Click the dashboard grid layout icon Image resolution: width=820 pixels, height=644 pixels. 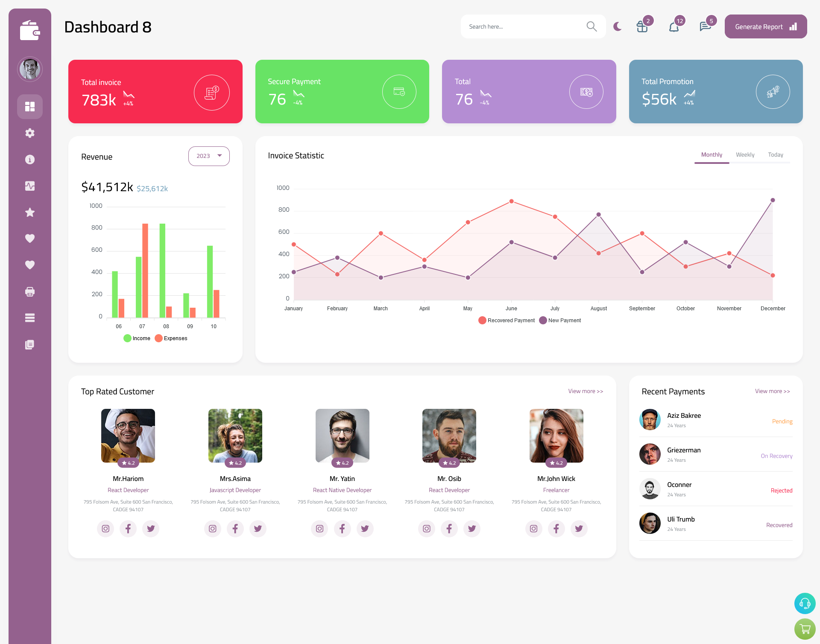click(x=30, y=106)
